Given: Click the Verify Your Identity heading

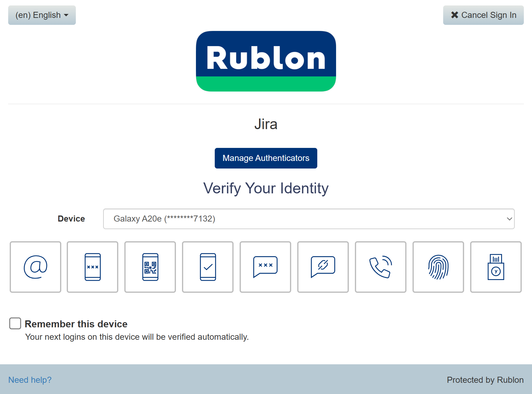Looking at the screenshot, I should coord(266,188).
